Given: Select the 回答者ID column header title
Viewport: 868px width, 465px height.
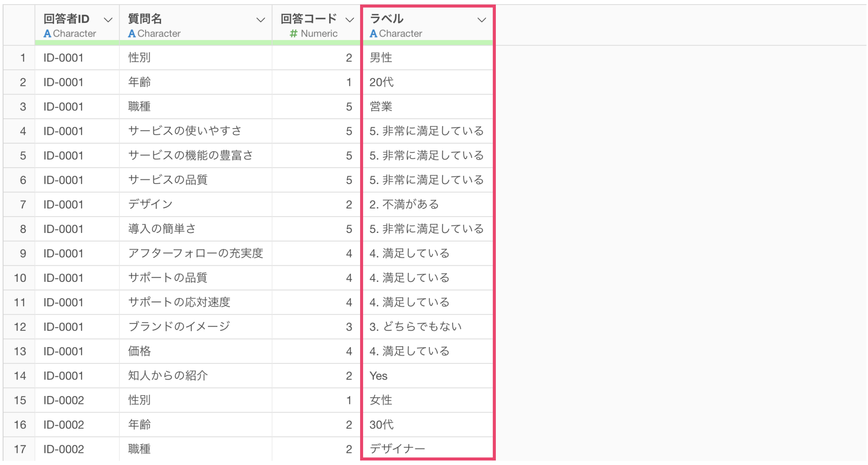Looking at the screenshot, I should pyautogui.click(x=66, y=18).
